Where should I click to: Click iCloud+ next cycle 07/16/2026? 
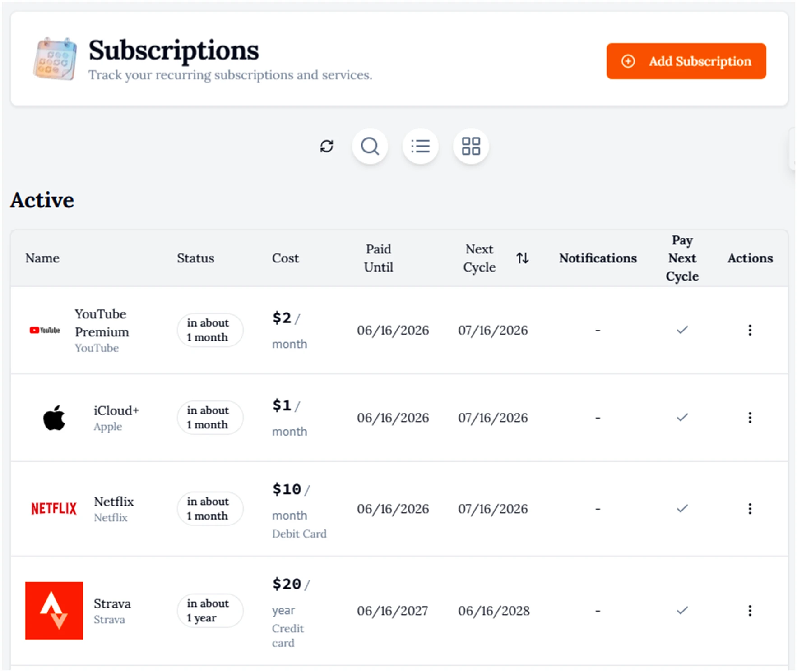[493, 418]
